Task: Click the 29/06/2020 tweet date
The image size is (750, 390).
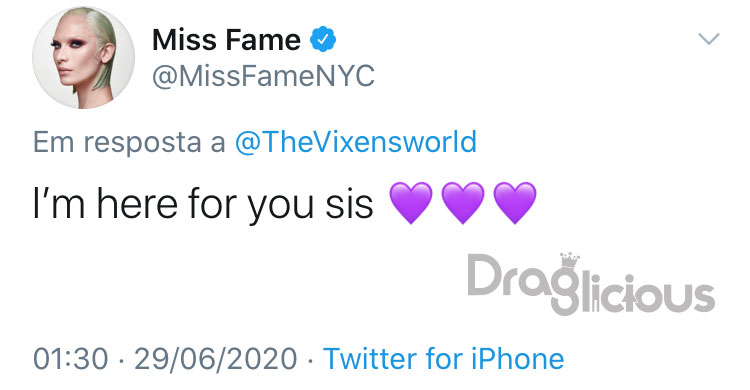Action: tap(216, 359)
